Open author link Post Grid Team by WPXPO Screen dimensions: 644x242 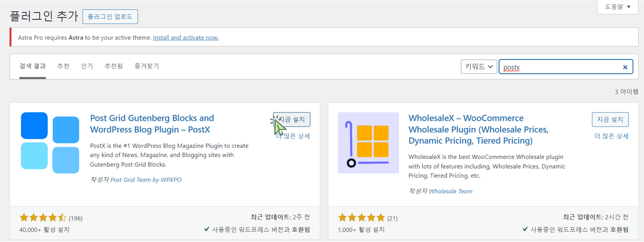pos(146,180)
